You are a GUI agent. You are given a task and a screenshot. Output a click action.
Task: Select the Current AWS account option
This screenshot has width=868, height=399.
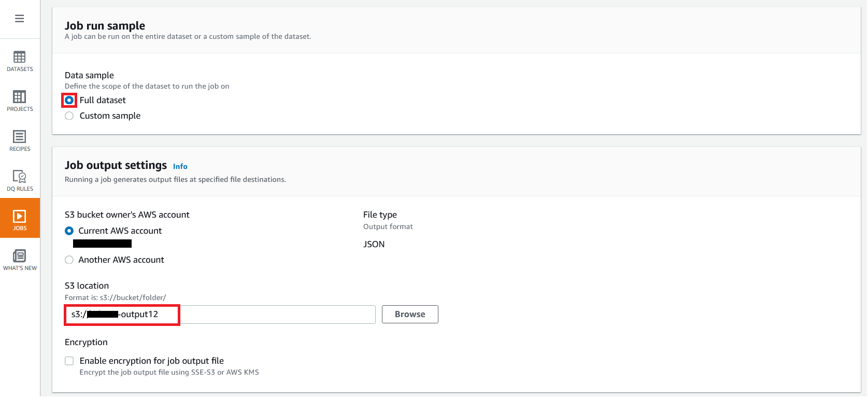tap(69, 231)
